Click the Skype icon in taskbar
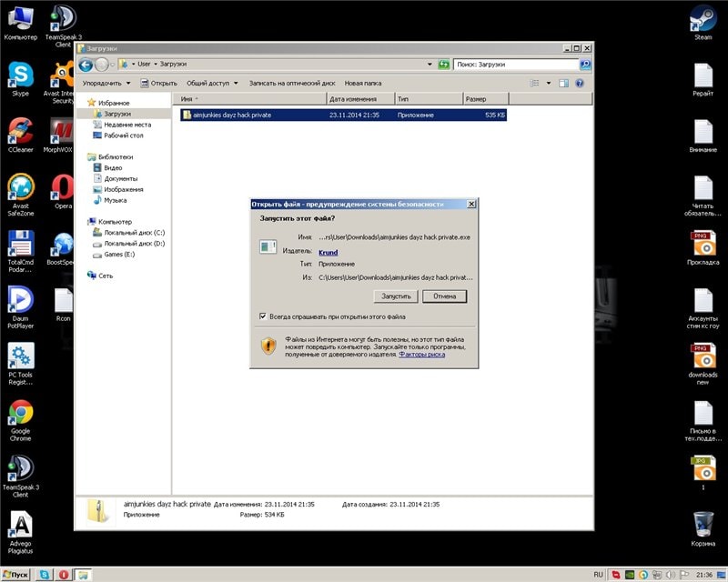This screenshot has height=582, width=728. [45, 575]
